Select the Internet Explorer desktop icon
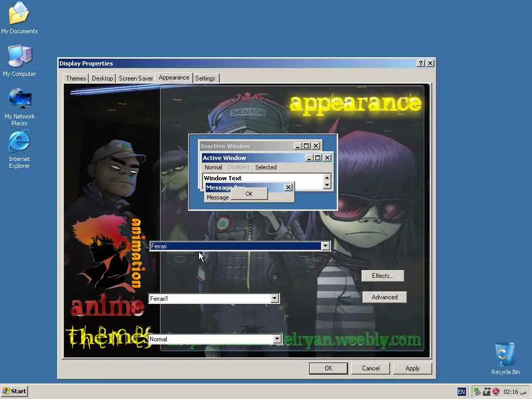 pyautogui.click(x=19, y=150)
